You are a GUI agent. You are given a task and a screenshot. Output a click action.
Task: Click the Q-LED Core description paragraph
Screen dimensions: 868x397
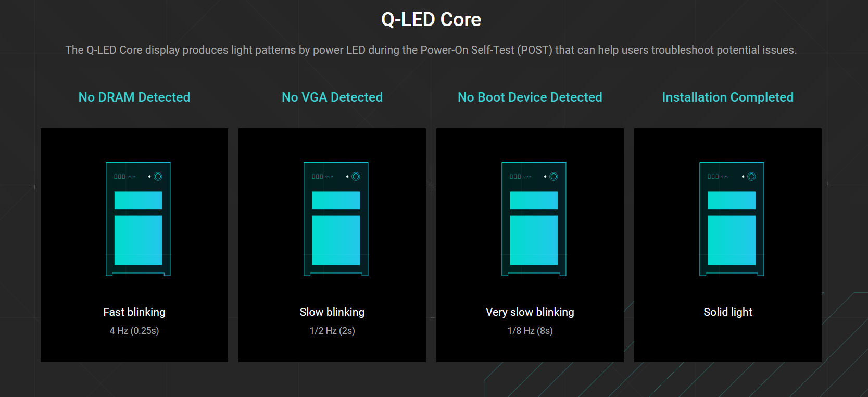(x=431, y=50)
